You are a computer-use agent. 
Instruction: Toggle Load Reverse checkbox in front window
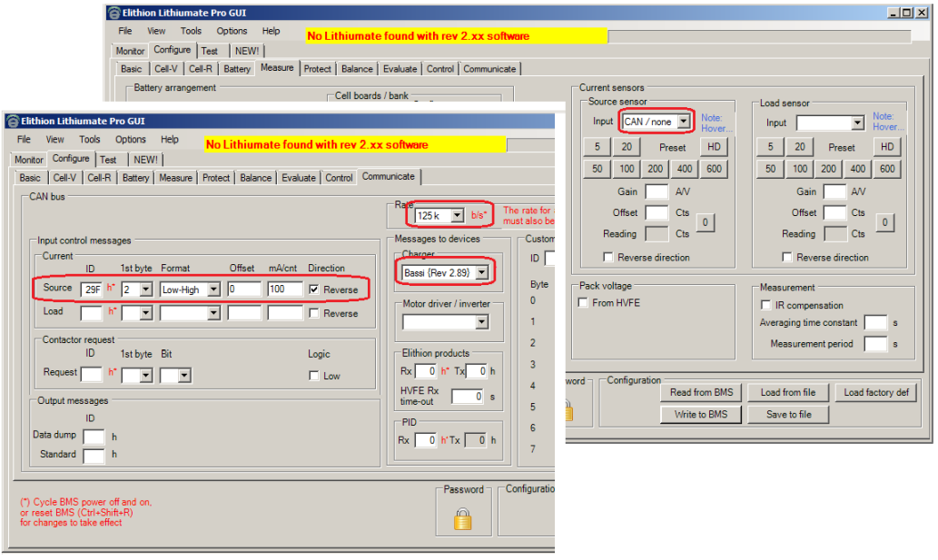click(314, 313)
